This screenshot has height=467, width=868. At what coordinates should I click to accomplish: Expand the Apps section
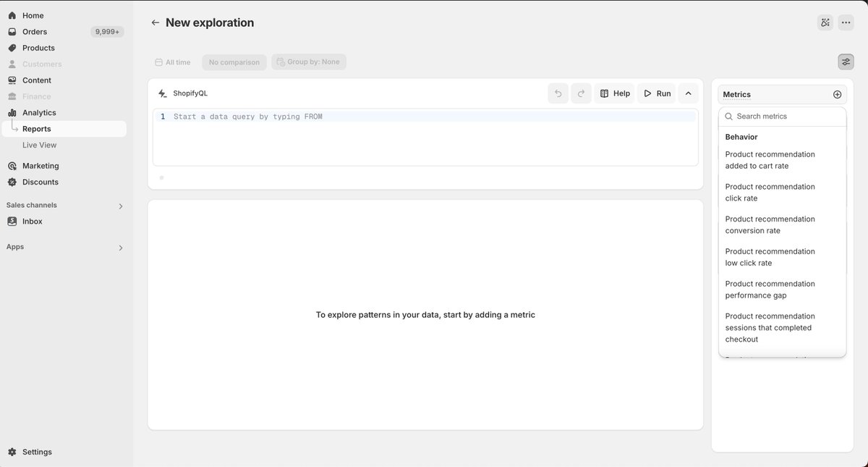point(120,248)
